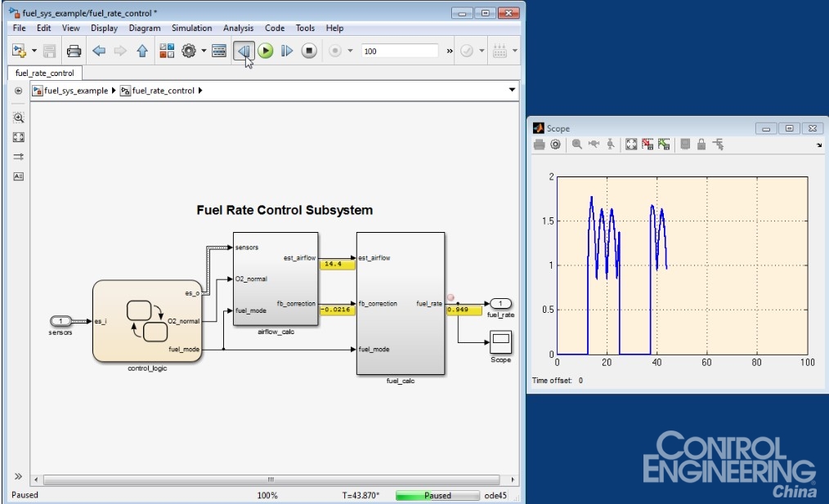
Task: Expand the breadcrumb path dropdown arrow
Action: [512, 90]
